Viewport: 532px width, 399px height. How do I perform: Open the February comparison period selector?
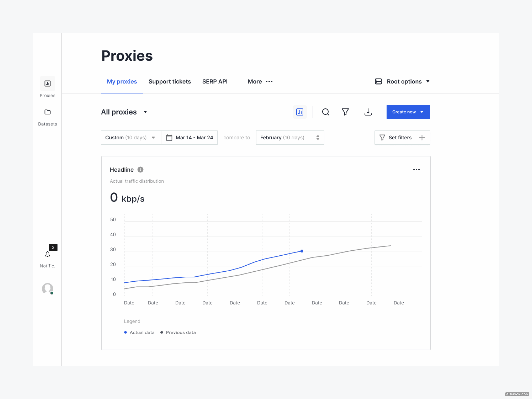pos(289,137)
